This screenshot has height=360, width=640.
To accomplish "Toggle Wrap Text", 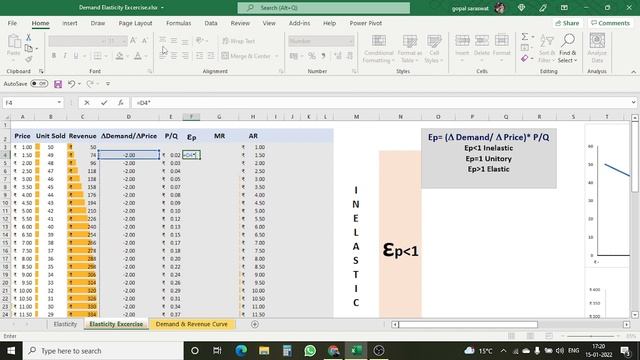I will point(239,41).
